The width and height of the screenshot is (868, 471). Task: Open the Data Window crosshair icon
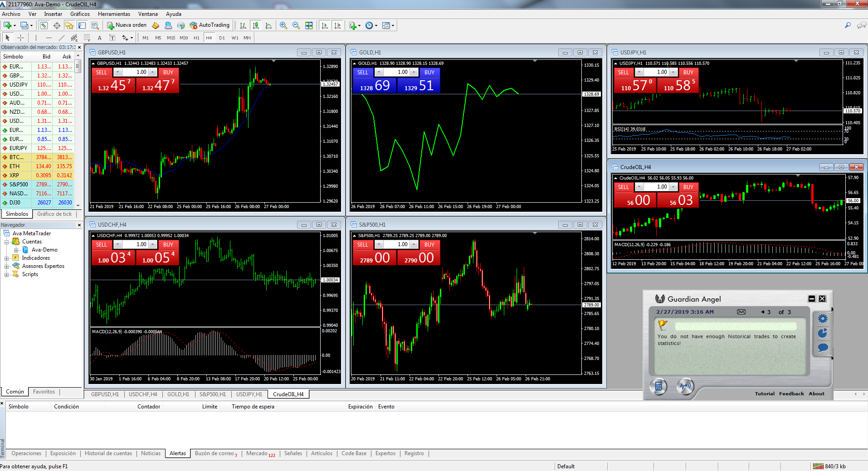57,25
